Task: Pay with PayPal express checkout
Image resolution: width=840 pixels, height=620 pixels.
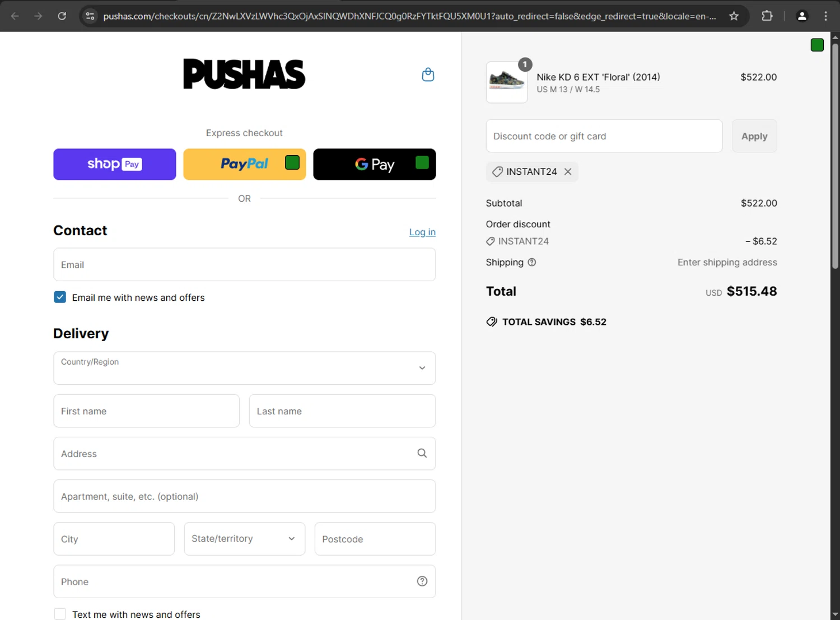Action: [x=245, y=164]
